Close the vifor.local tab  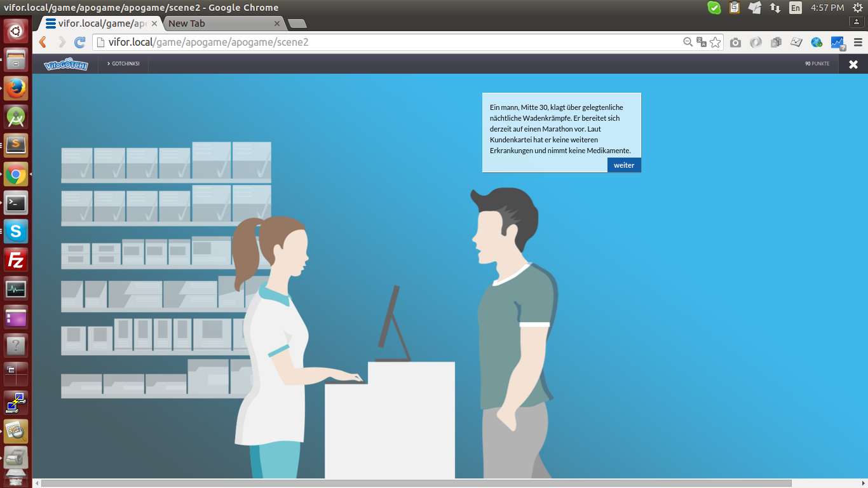point(153,24)
